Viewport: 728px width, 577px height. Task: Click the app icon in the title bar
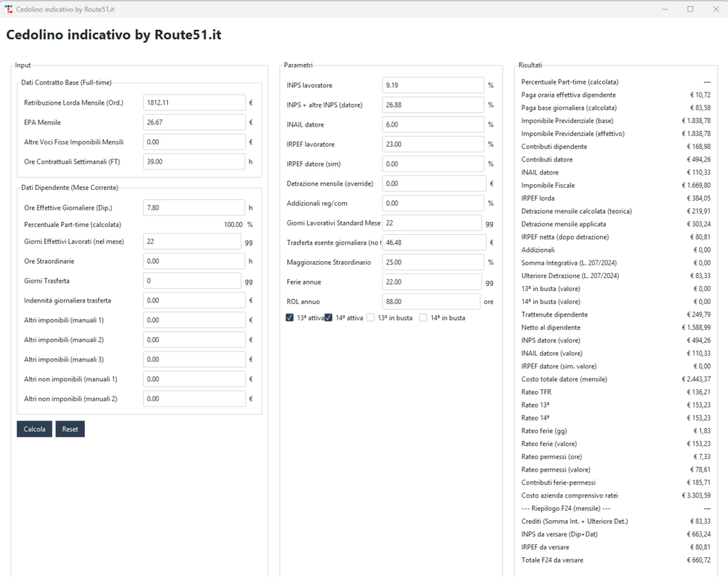tap(9, 9)
